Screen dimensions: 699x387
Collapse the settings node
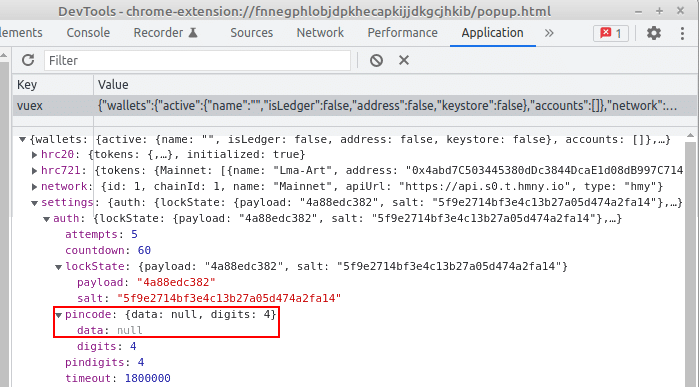34,203
